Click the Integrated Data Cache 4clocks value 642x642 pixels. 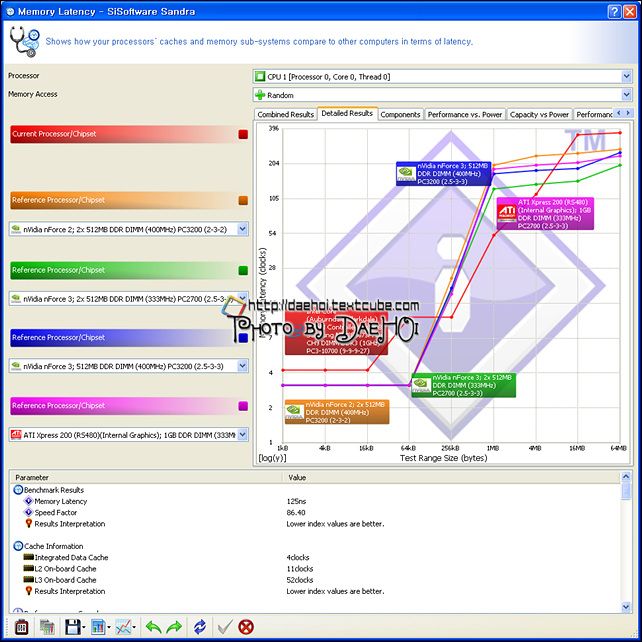coord(298,557)
